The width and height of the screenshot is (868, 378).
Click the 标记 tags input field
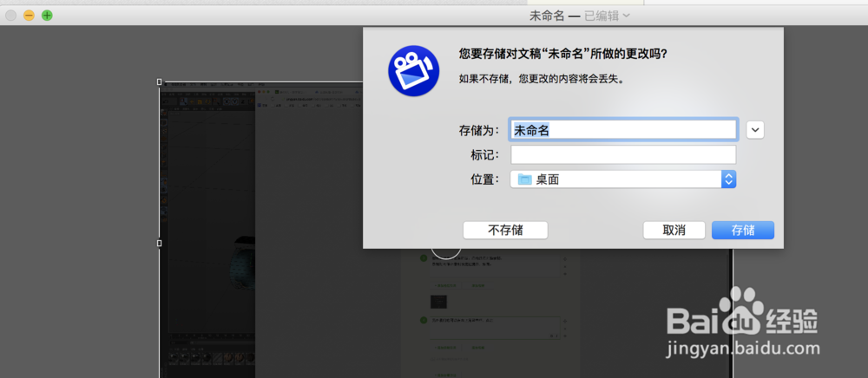[623, 154]
